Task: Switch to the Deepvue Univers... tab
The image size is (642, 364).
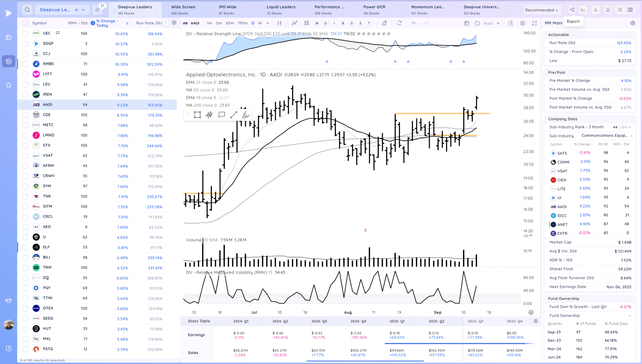Action: [481, 10]
